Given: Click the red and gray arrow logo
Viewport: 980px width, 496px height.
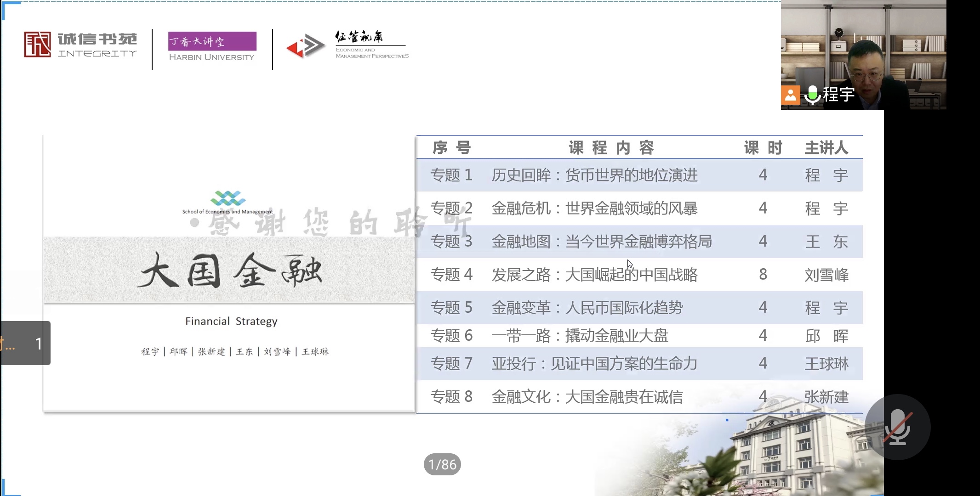Looking at the screenshot, I should pyautogui.click(x=305, y=46).
